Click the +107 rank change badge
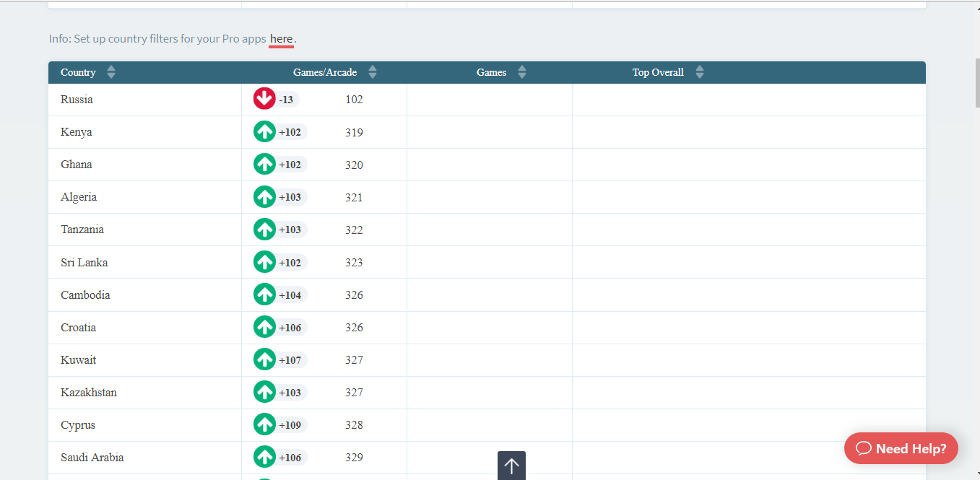The image size is (980, 480). point(290,359)
